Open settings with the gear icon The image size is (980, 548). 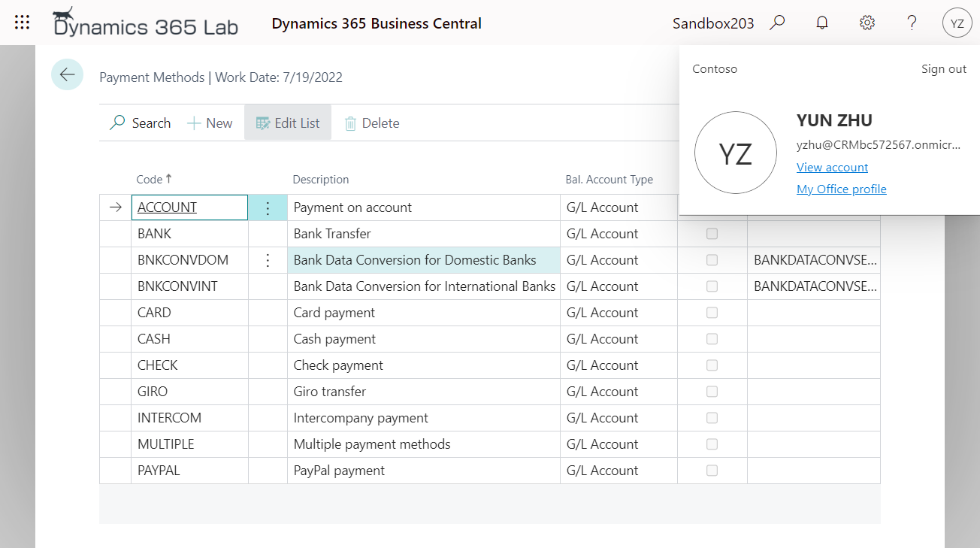pos(867,22)
